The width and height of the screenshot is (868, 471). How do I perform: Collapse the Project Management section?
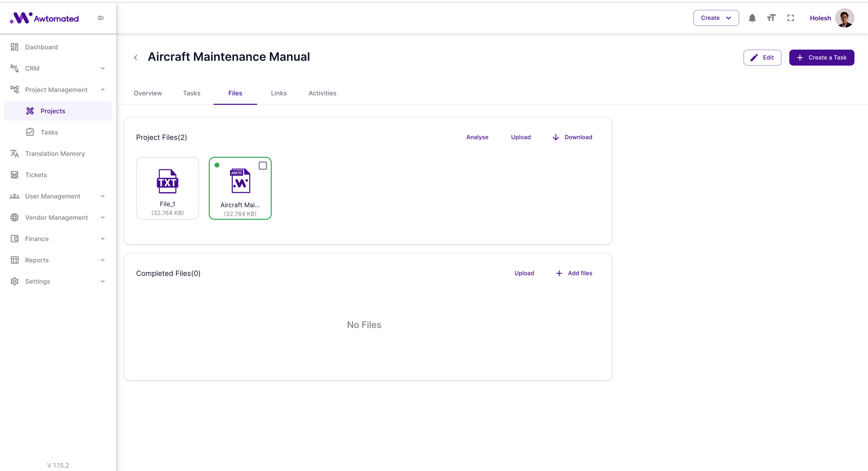[102, 90]
